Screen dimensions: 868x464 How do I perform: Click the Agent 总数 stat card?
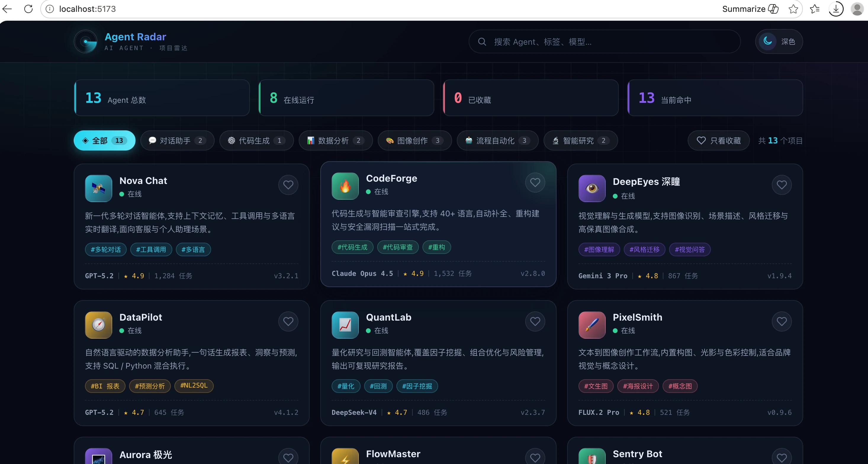[162, 98]
